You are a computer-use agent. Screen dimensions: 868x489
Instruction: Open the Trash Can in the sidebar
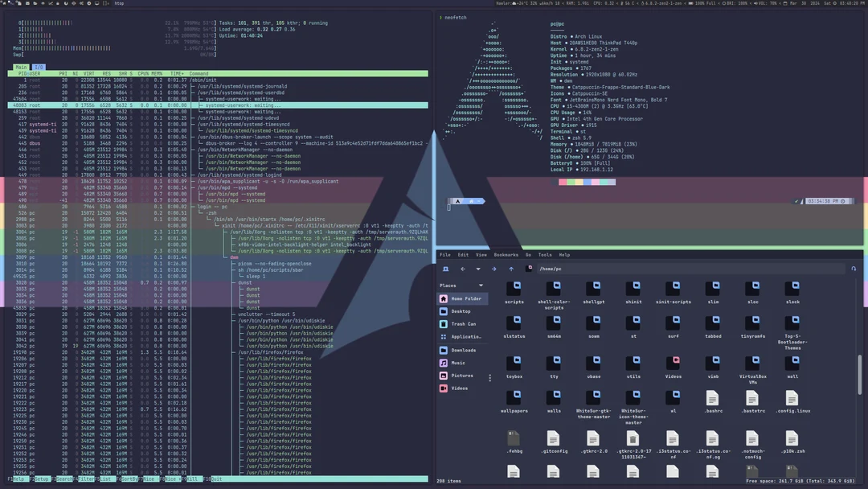tap(462, 324)
